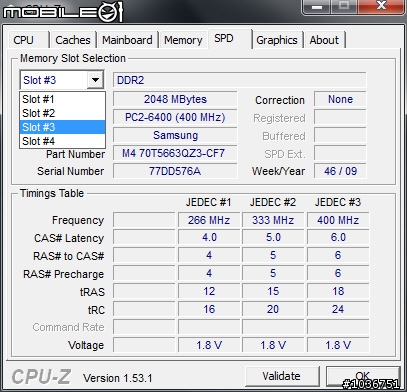The width and height of the screenshot is (407, 392).
Task: Pick highlighted Slot #3 in the list
Action: [63, 127]
